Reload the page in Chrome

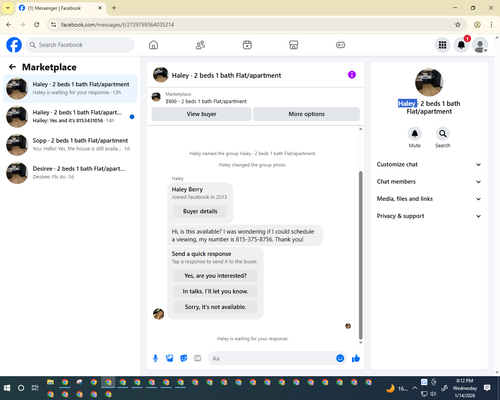pyautogui.click(x=37, y=25)
